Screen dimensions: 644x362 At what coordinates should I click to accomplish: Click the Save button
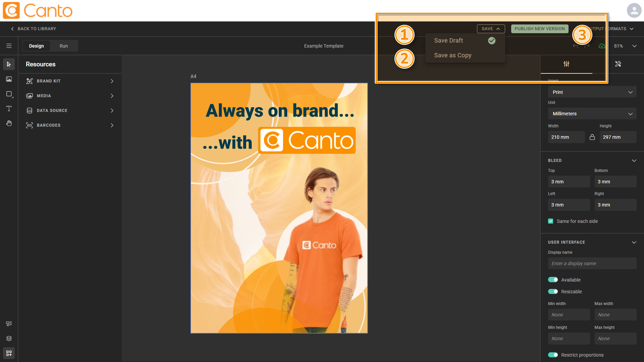click(491, 29)
